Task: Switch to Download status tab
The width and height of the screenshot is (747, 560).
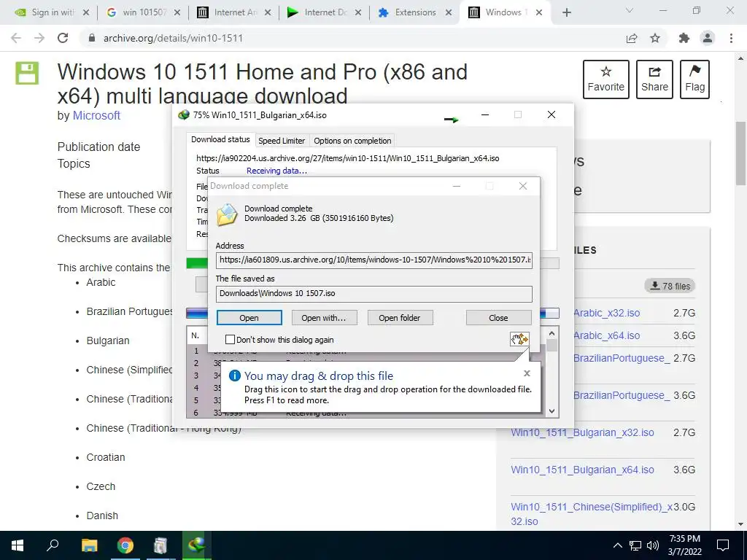Action: pyautogui.click(x=220, y=139)
